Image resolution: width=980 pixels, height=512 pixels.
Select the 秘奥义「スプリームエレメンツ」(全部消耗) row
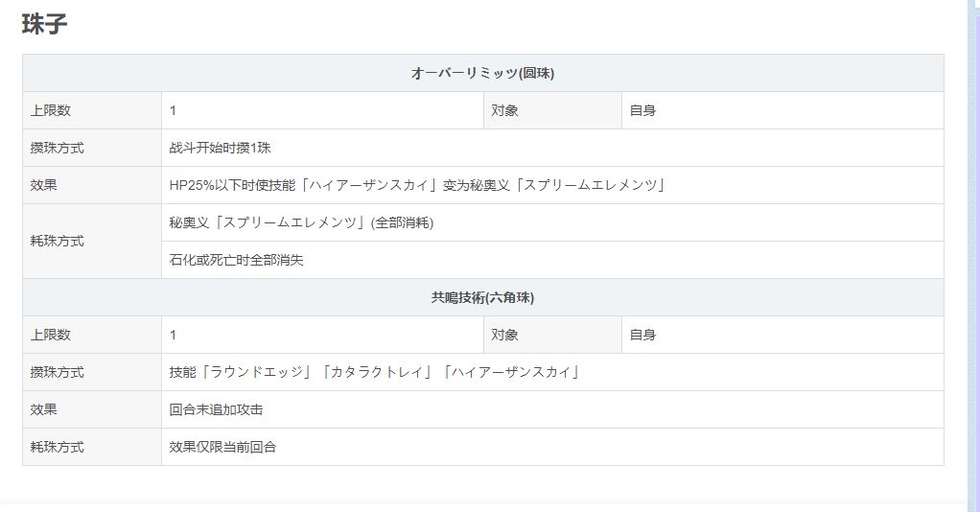point(301,222)
